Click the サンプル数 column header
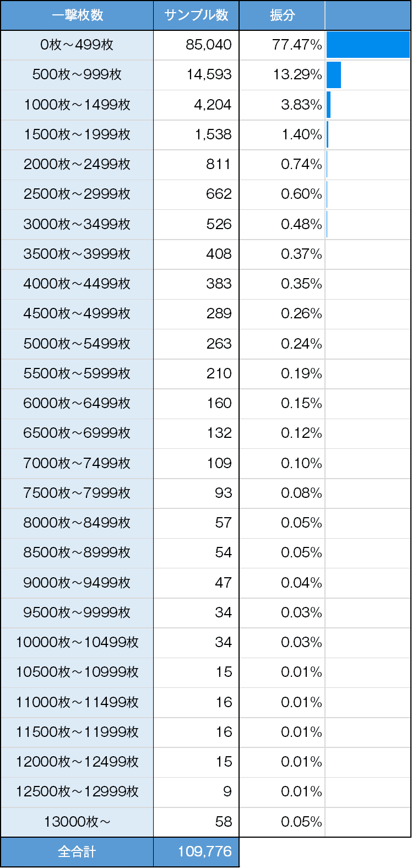This screenshot has width=412, height=868. 196,15
